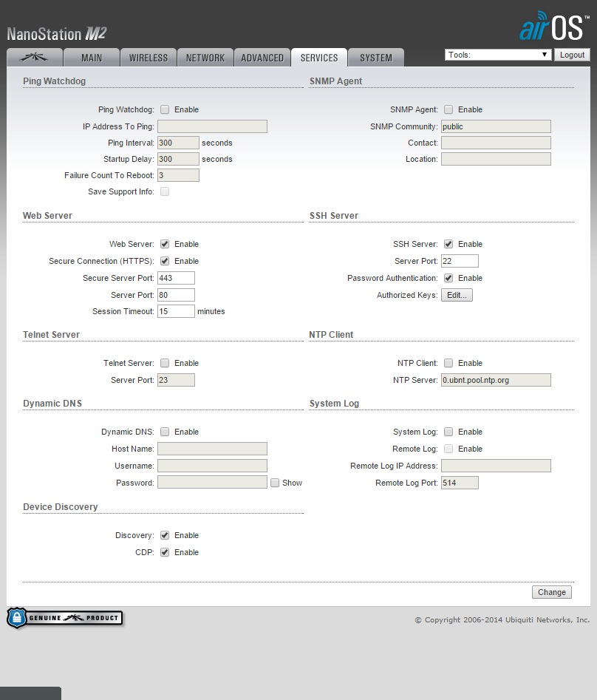
Task: Click the Session Timeout field
Action: [x=177, y=311]
